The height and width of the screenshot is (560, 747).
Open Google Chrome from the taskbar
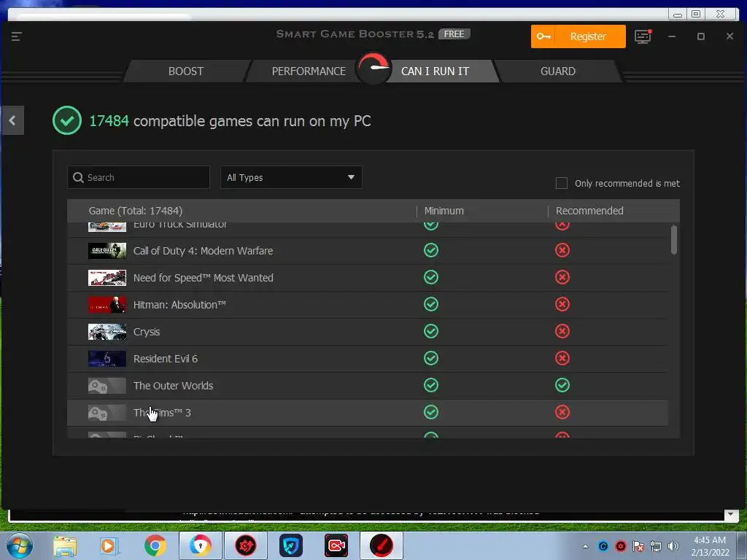pos(155,545)
